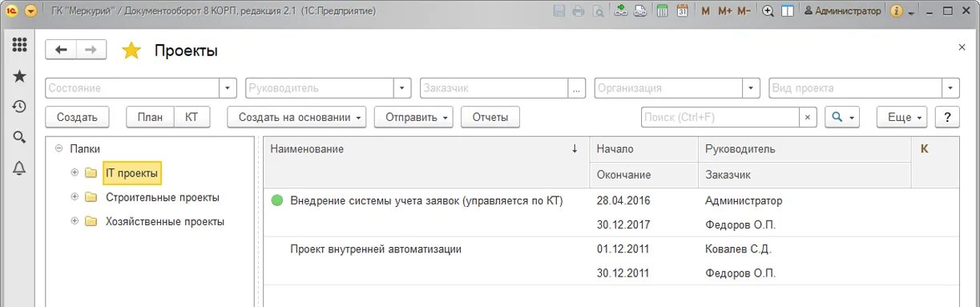Open the sections grid menu icon

coord(19,45)
